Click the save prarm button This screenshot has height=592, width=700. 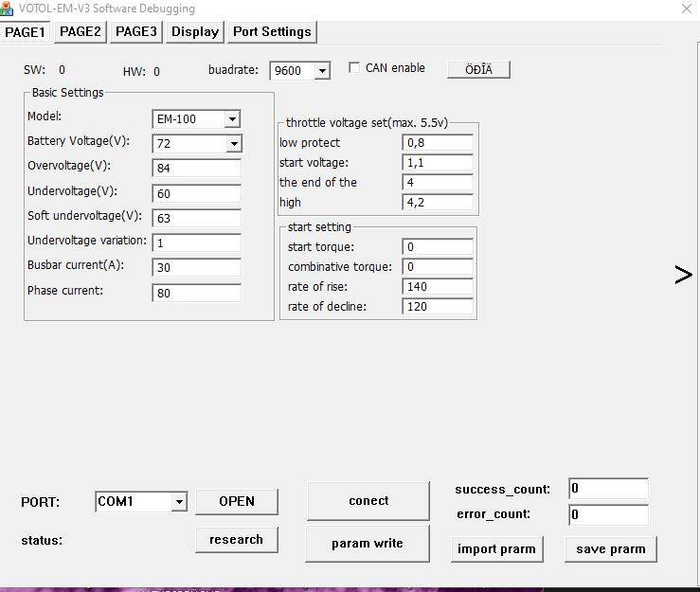(x=611, y=549)
